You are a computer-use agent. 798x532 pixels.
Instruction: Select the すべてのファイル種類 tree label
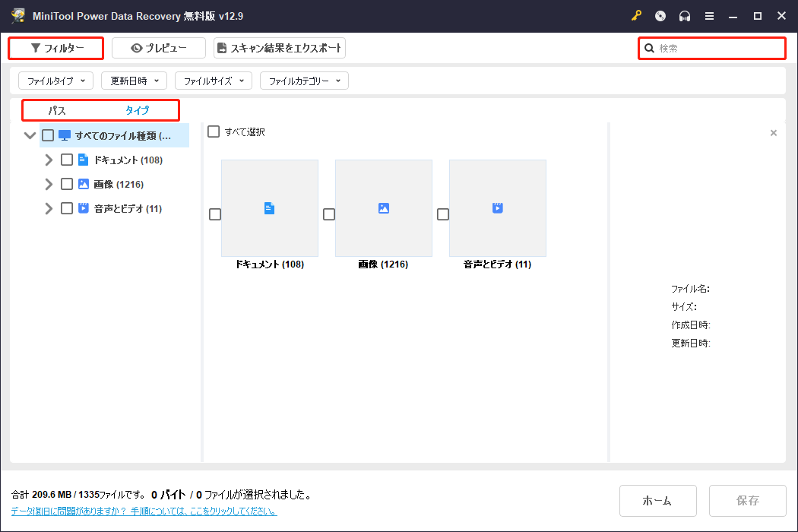(123, 136)
